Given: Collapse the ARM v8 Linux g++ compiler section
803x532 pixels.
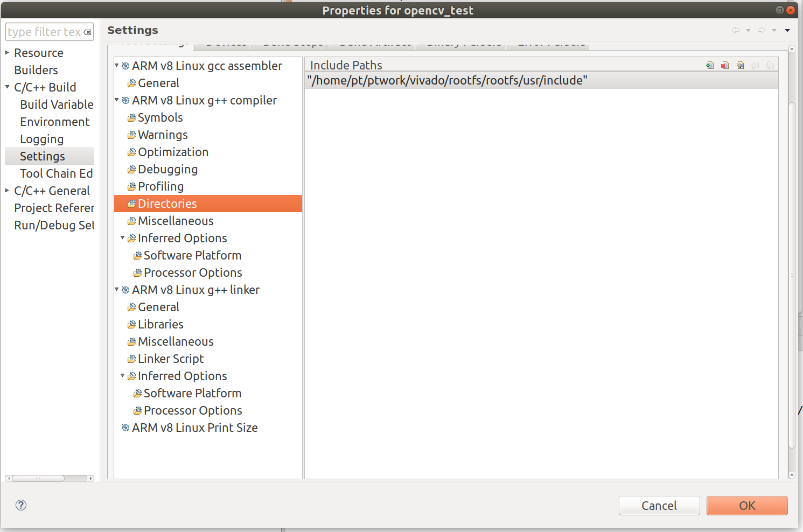Looking at the screenshot, I should click(x=117, y=100).
